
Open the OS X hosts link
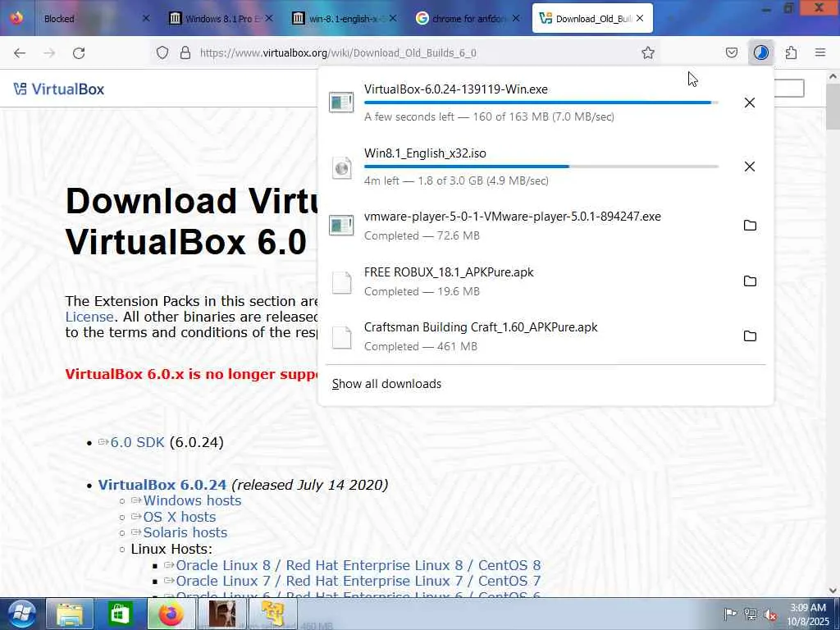coord(180,517)
